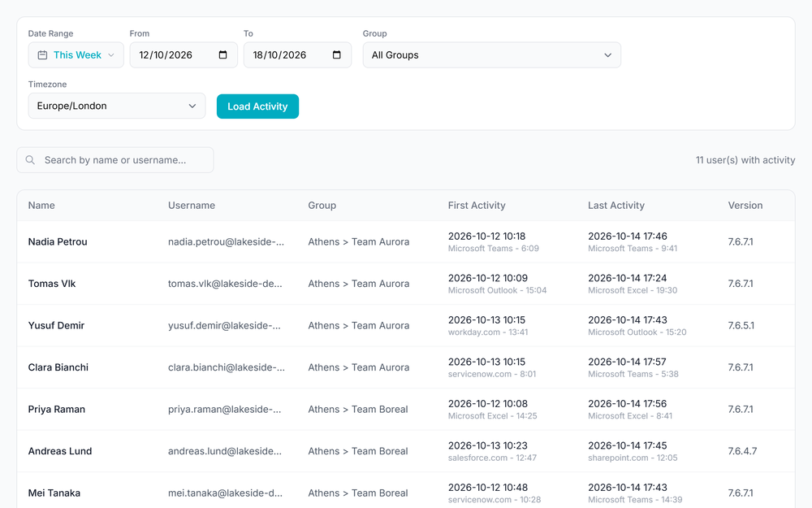
Task: Open the This Week date range dropdown
Action: (x=76, y=55)
